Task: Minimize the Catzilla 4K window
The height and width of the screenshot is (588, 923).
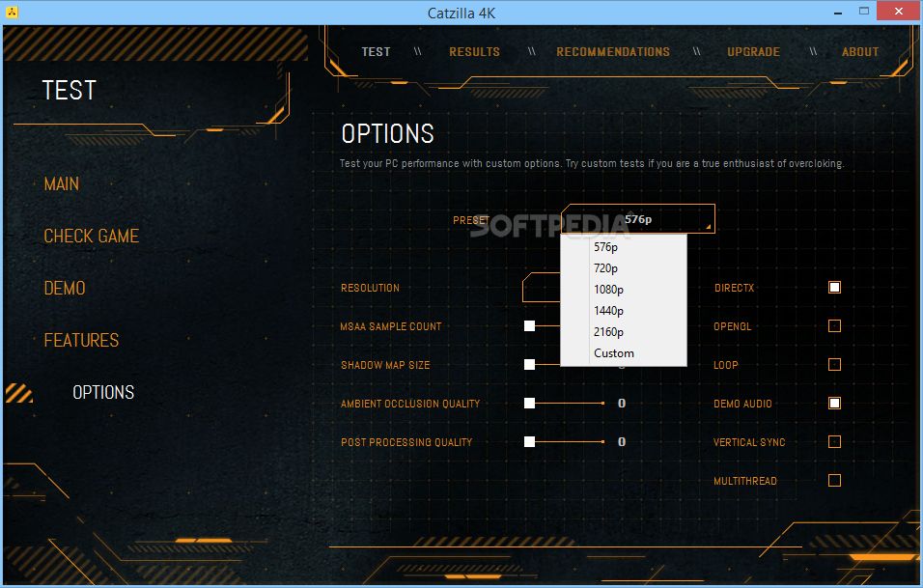Action: pyautogui.click(x=838, y=12)
